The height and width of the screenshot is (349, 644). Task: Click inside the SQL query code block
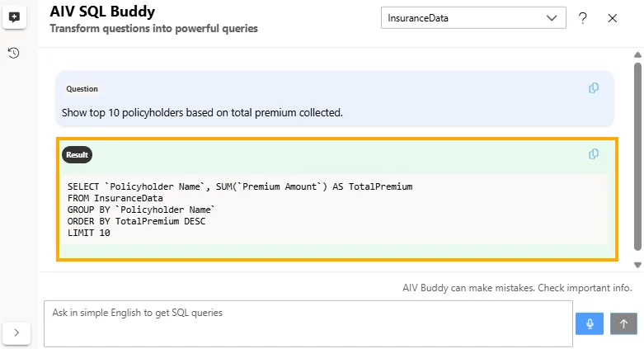(x=330, y=210)
